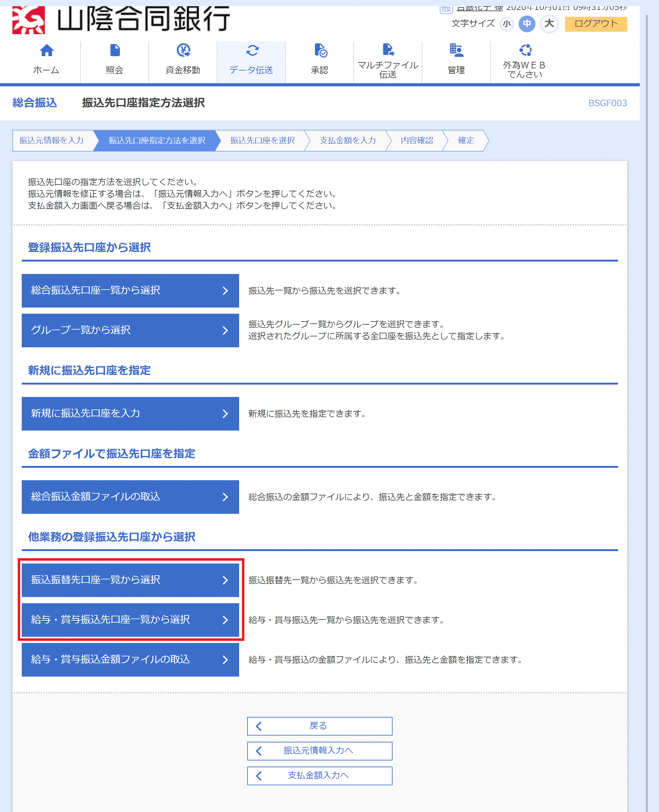Click step 振込先口座指定方法を選択 in progress bar
This screenshot has width=659, height=812.
pos(157,140)
